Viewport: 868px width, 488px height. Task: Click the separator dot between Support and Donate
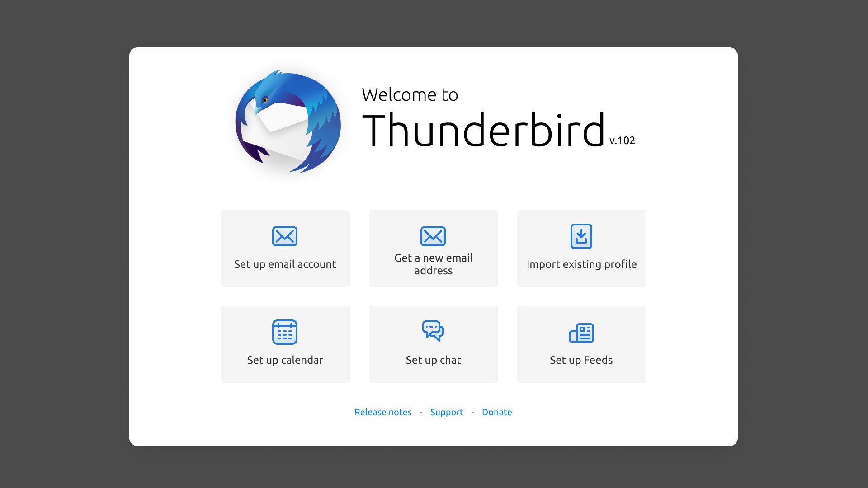click(472, 413)
